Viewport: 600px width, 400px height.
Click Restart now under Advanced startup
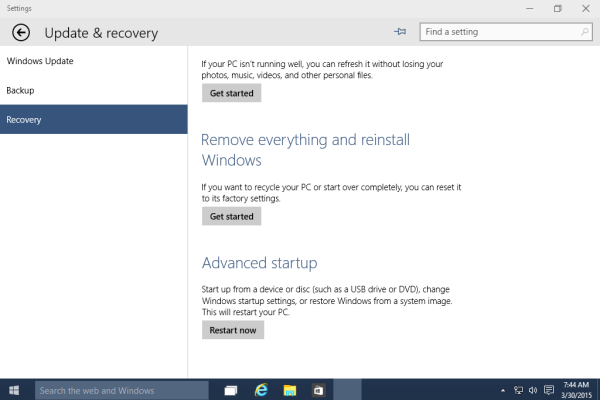coord(233,330)
